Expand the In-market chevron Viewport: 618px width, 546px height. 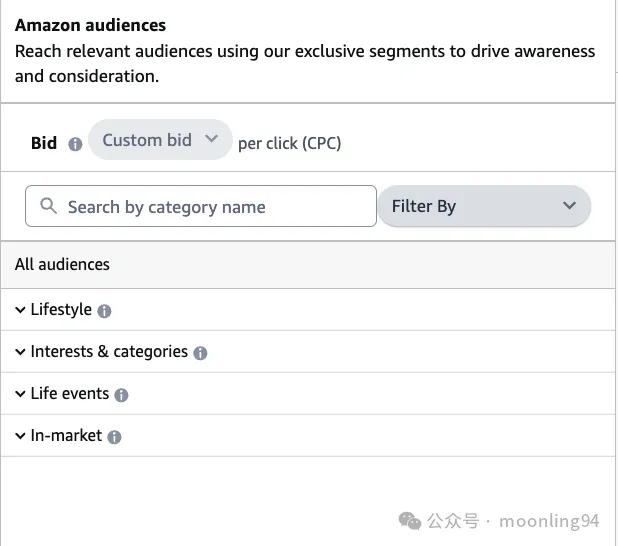(20, 436)
